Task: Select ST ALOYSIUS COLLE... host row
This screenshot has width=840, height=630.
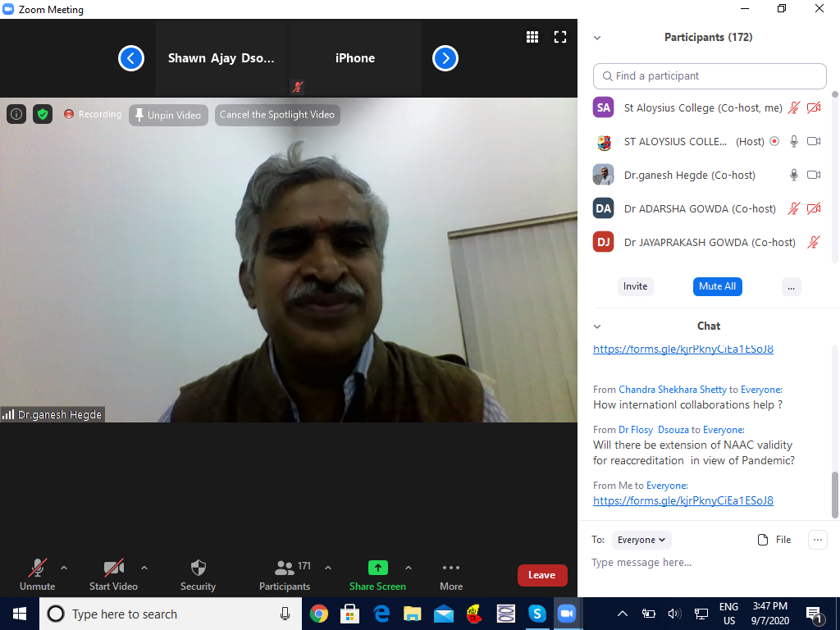Action: (x=710, y=141)
